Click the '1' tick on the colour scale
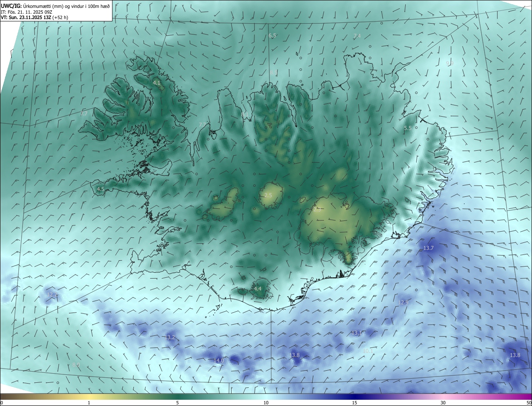 (89, 403)
